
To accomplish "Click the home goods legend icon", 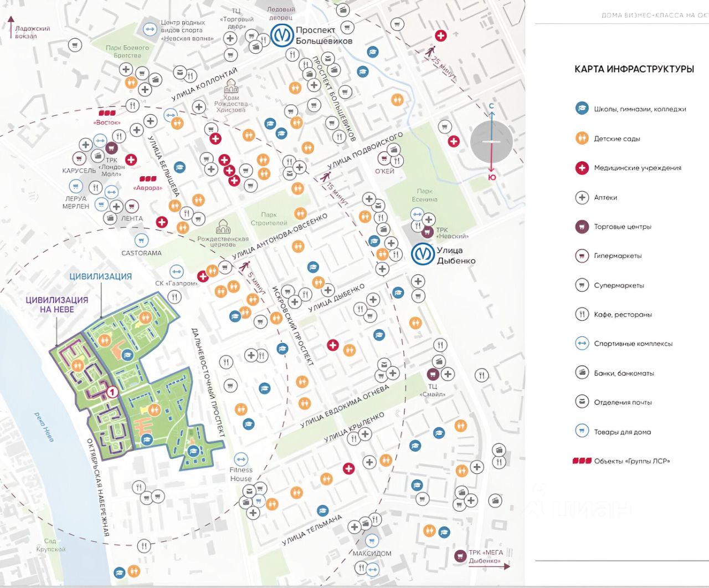I will pos(582,431).
